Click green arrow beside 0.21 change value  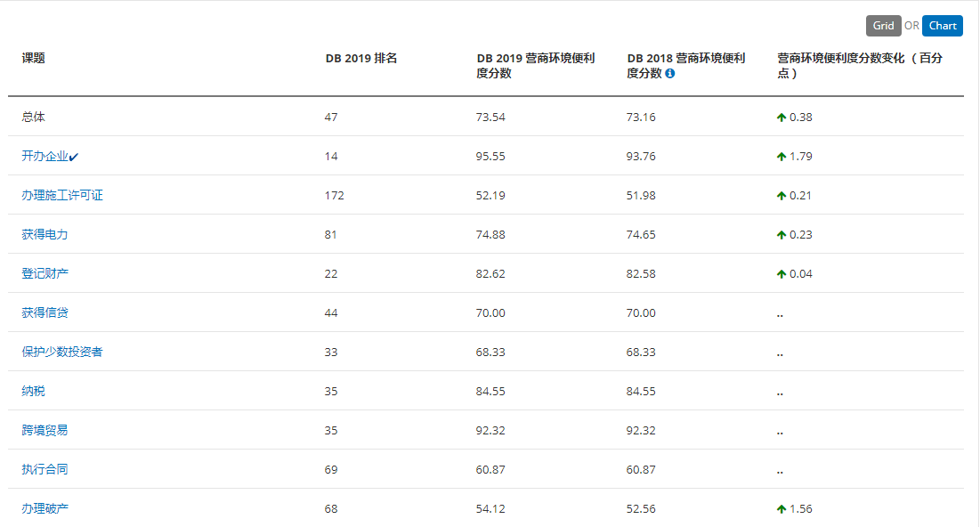pyautogui.click(x=782, y=197)
